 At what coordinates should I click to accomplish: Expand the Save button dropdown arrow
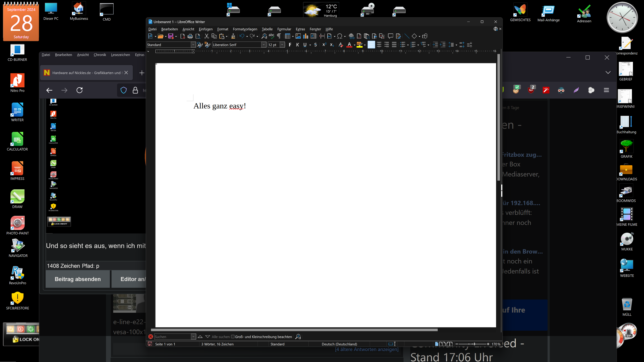point(176,37)
